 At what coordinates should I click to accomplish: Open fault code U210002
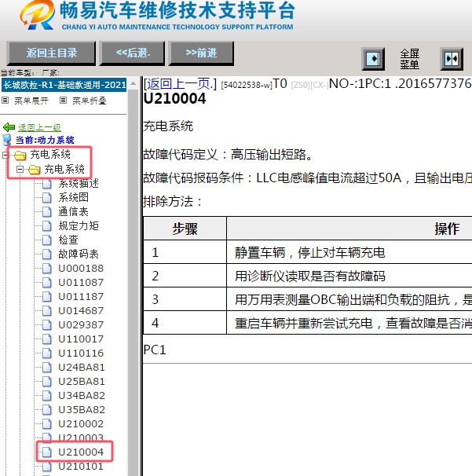tap(81, 424)
